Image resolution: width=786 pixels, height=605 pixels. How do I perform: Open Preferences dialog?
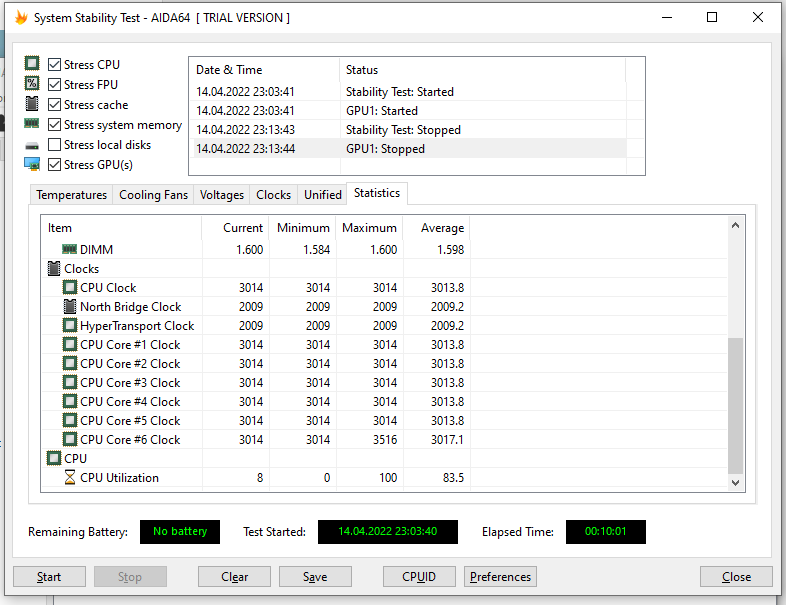coord(500,577)
